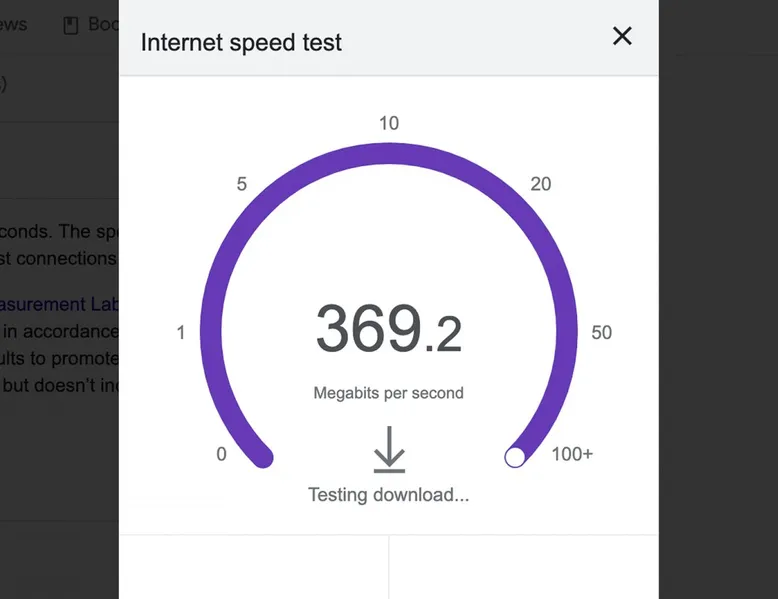Select the 369.2 speed reading

388,330
